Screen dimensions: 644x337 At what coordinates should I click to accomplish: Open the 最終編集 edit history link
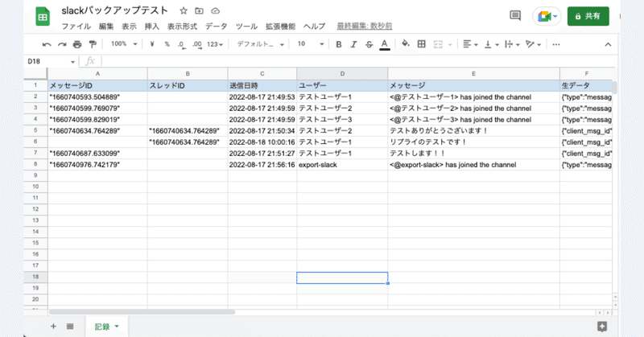click(365, 27)
